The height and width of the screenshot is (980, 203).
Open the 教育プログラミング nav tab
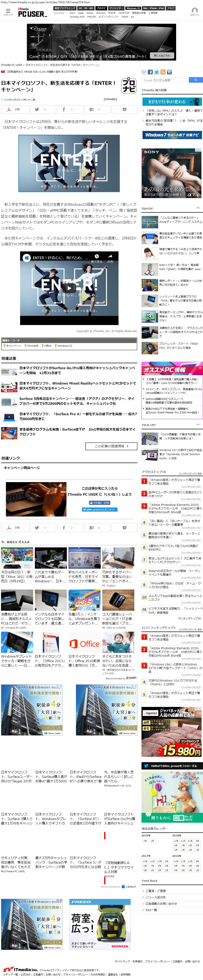(x=64, y=8)
